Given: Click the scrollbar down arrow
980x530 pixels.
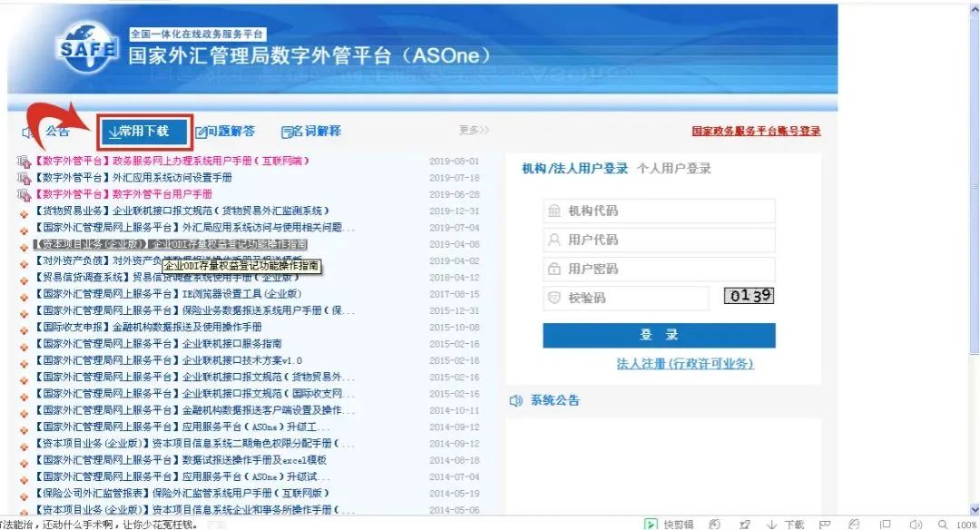Looking at the screenshot, I should click(975, 509).
